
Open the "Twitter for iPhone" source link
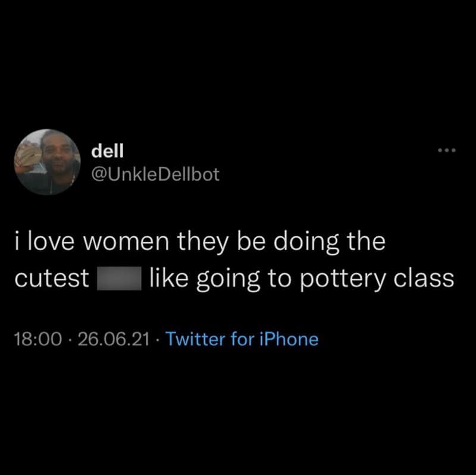(242, 339)
